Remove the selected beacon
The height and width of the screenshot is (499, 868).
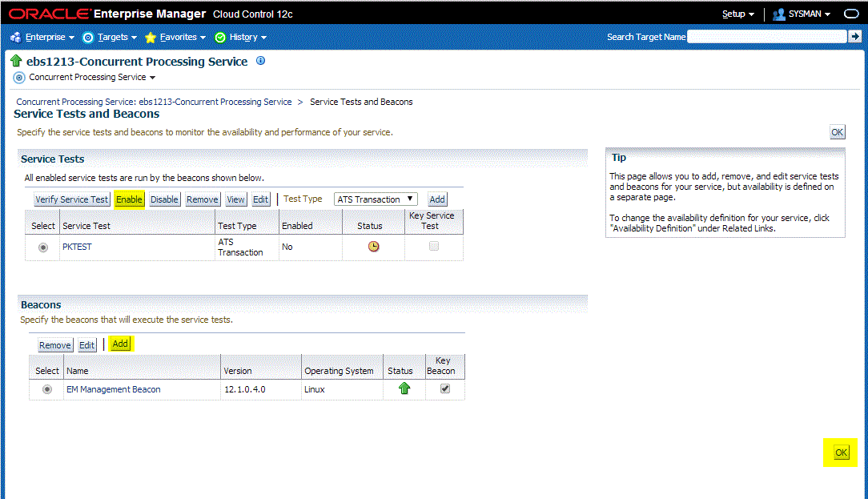point(54,345)
